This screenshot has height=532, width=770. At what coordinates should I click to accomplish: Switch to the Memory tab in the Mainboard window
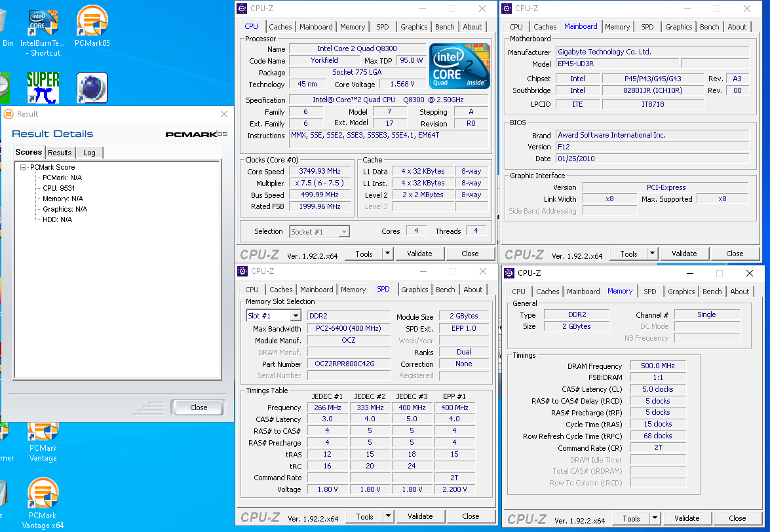point(617,27)
